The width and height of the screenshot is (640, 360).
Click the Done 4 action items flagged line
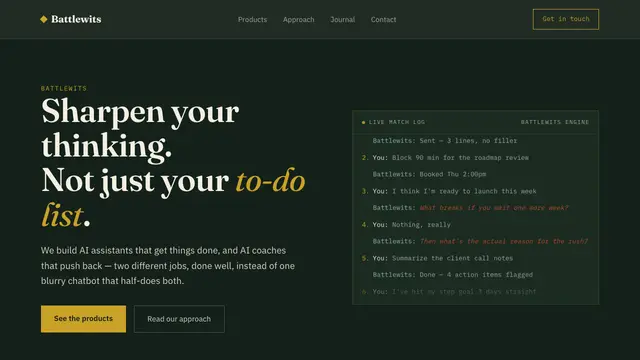[x=453, y=275]
